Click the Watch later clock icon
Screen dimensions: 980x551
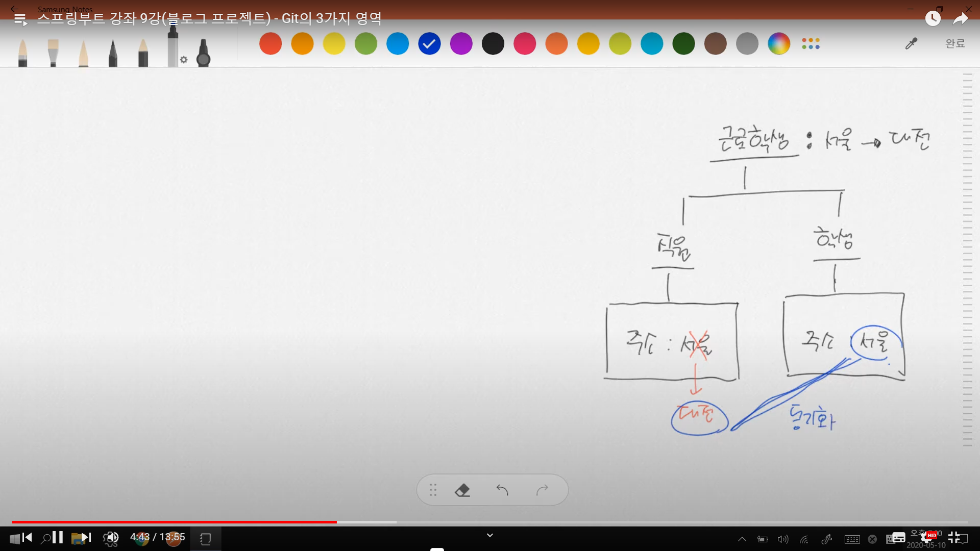[x=933, y=19]
